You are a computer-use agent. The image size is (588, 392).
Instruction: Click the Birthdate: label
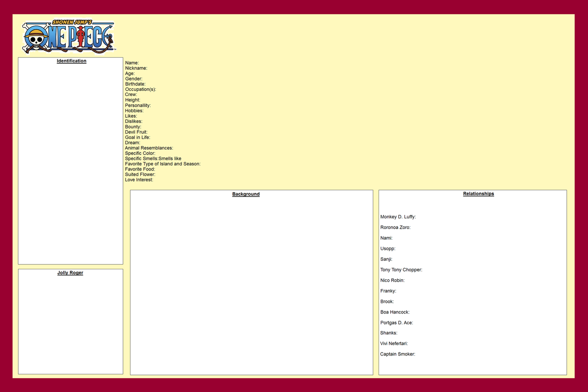tap(135, 84)
